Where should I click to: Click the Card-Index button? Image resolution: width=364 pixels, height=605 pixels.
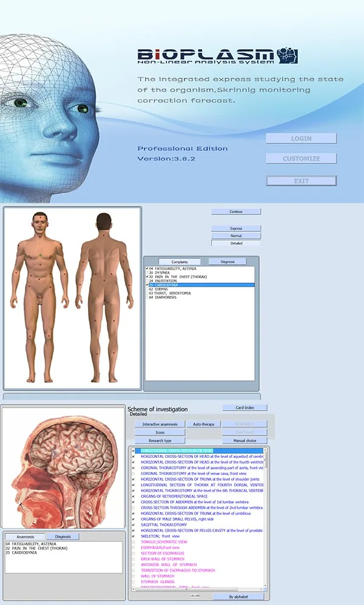point(244,408)
